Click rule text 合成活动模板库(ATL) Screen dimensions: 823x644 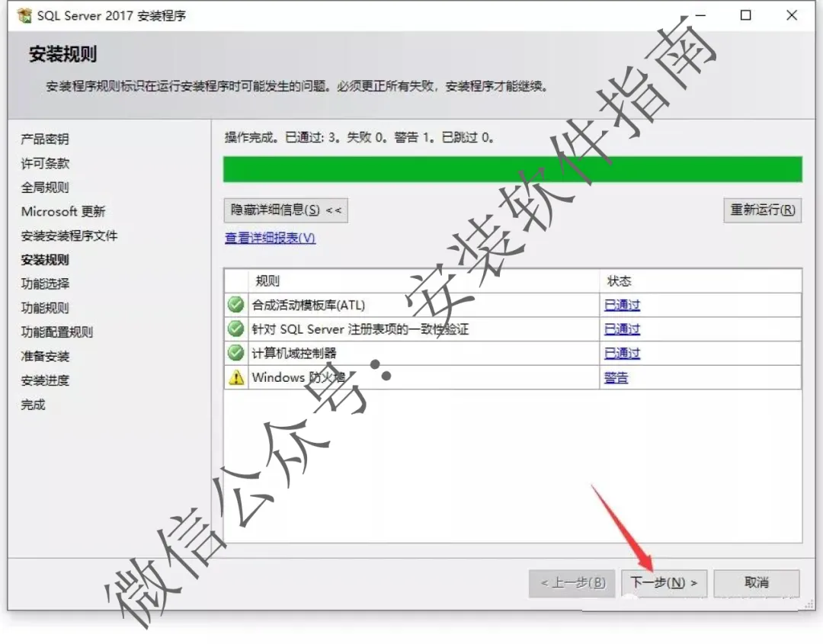coord(308,305)
